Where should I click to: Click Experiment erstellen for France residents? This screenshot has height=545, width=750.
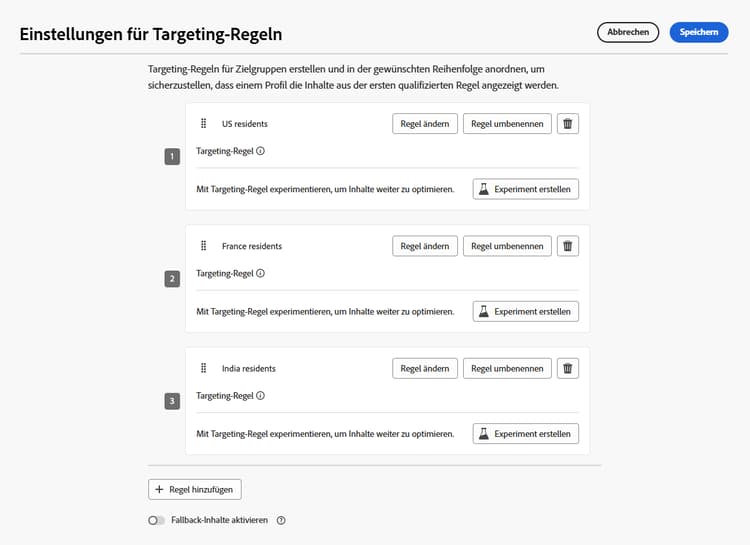click(x=525, y=311)
